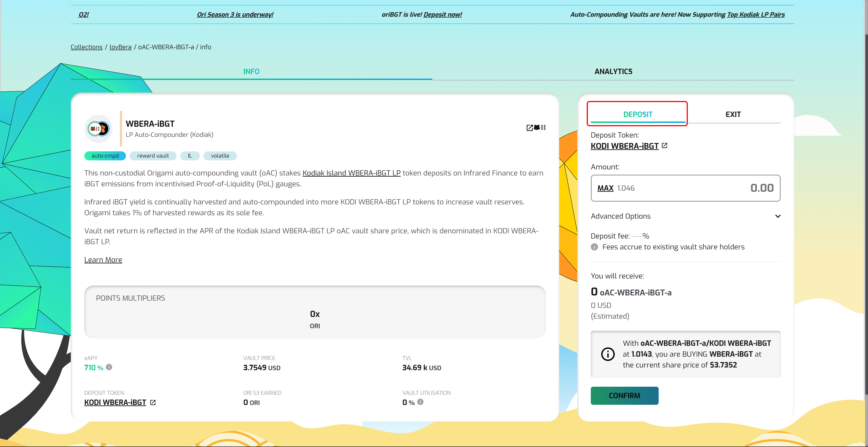The image size is (868, 447).
Task: Open Kodiak Island WBERA-iBGT LP link
Action: click(351, 173)
